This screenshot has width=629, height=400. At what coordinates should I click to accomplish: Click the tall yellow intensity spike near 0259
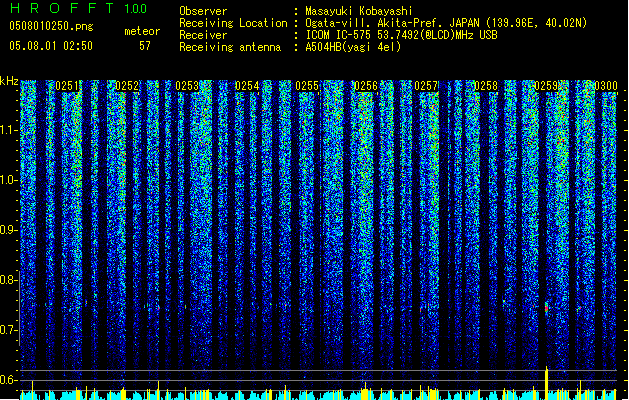546,383
